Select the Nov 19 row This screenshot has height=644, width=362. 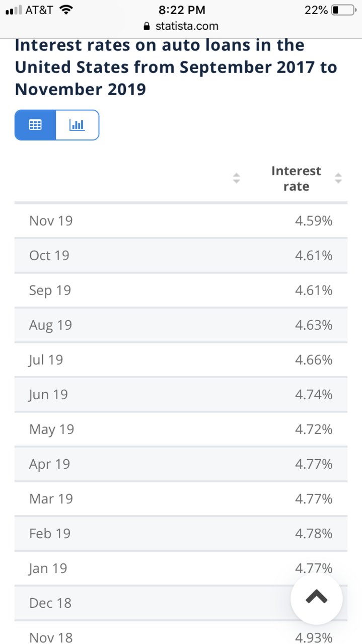pyautogui.click(x=181, y=221)
